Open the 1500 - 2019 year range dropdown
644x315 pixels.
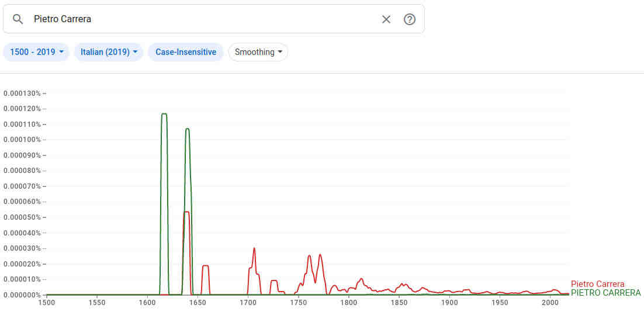pyautogui.click(x=36, y=52)
